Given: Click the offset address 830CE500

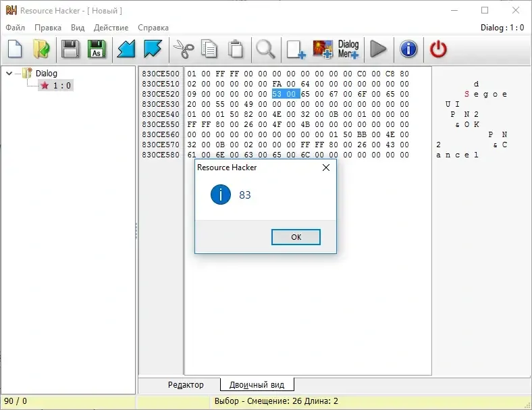Looking at the screenshot, I should [161, 74].
